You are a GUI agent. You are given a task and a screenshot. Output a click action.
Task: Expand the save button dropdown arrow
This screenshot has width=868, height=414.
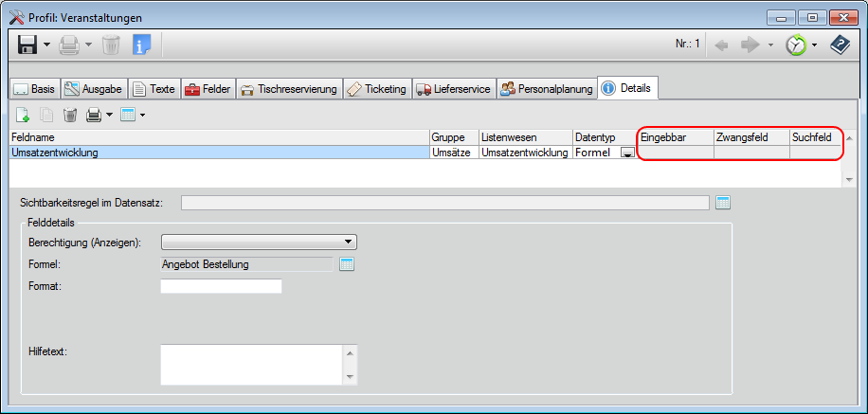click(46, 45)
